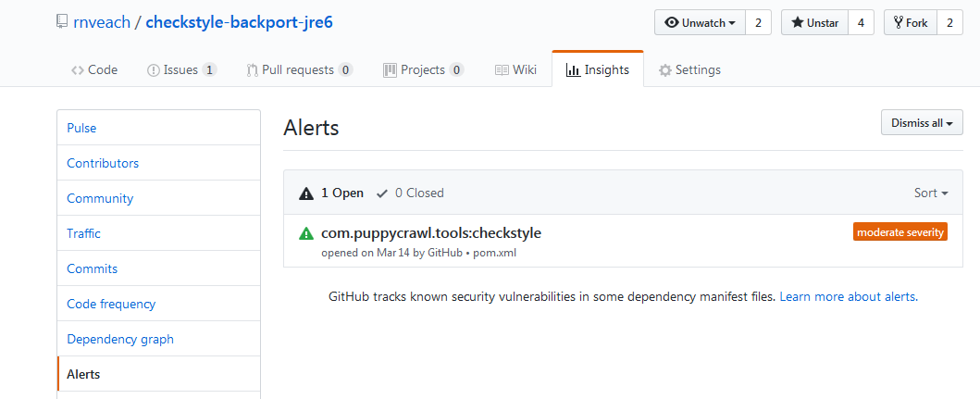Switch to the Code tab
Image resolution: width=980 pixels, height=399 pixels.
(94, 69)
